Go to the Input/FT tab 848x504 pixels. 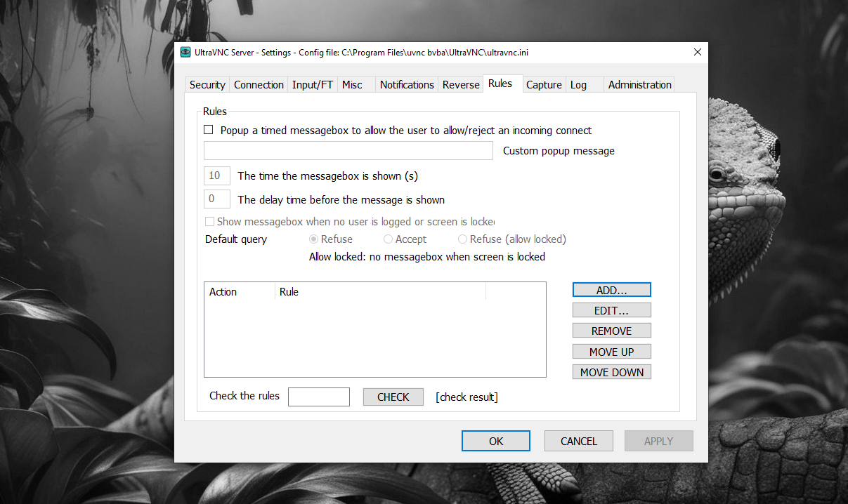click(x=312, y=84)
